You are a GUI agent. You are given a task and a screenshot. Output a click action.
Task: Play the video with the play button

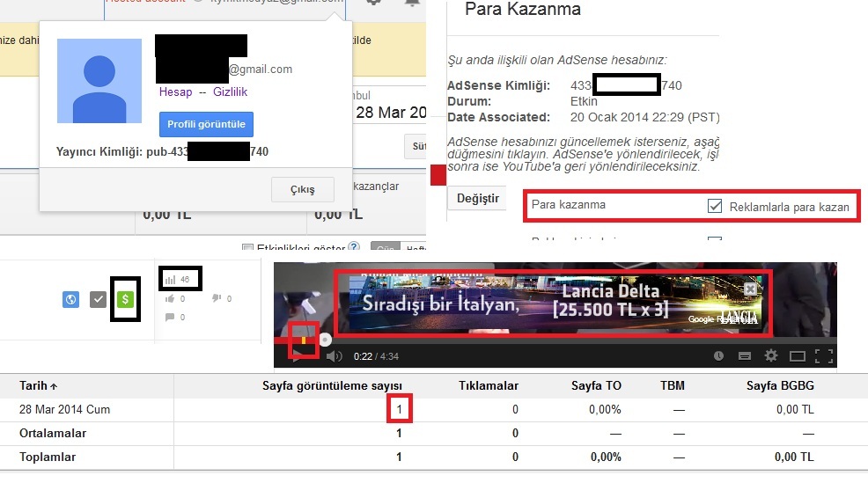[298, 355]
